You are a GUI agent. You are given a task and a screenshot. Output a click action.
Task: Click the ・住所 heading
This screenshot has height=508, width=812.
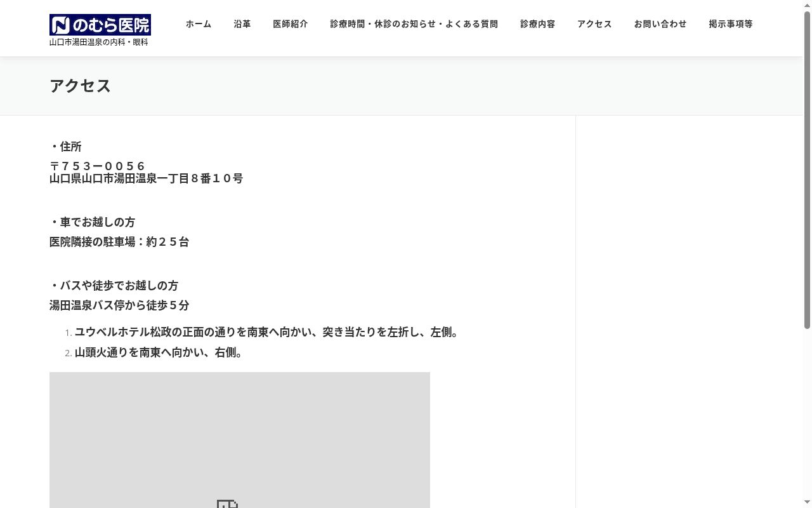pyautogui.click(x=65, y=147)
